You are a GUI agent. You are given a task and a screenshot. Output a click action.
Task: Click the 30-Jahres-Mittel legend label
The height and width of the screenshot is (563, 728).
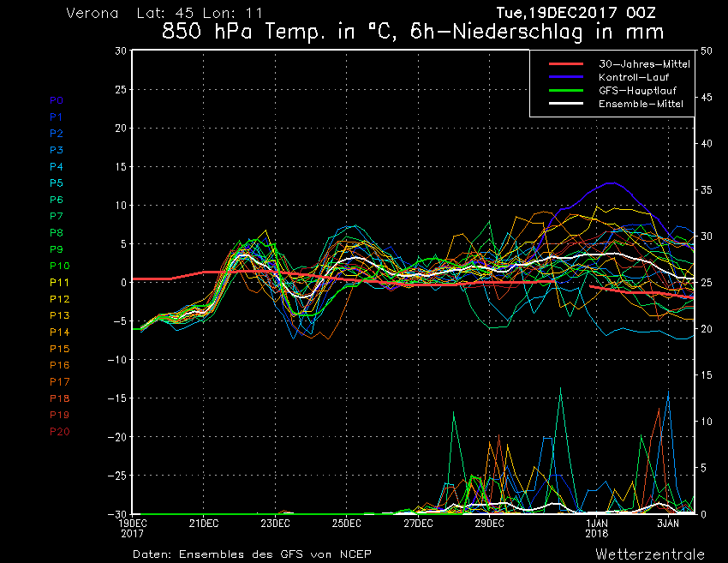point(644,64)
